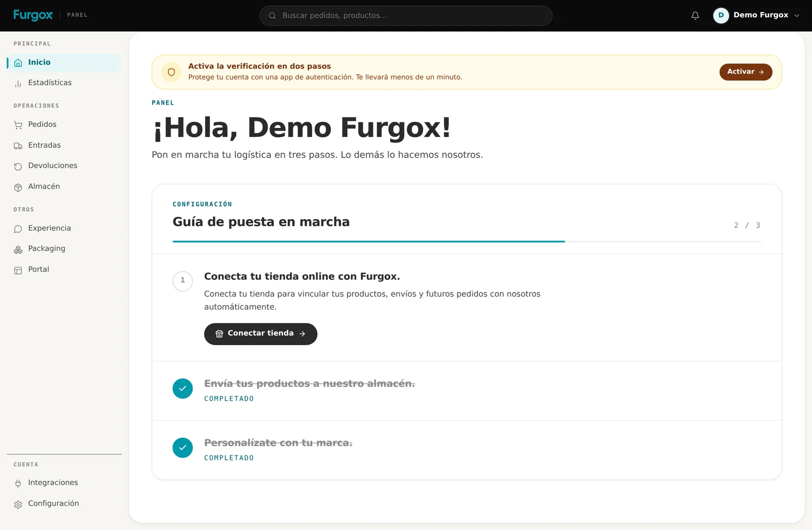Click the checkmark beside Personalízate con tu marca

tap(183, 448)
